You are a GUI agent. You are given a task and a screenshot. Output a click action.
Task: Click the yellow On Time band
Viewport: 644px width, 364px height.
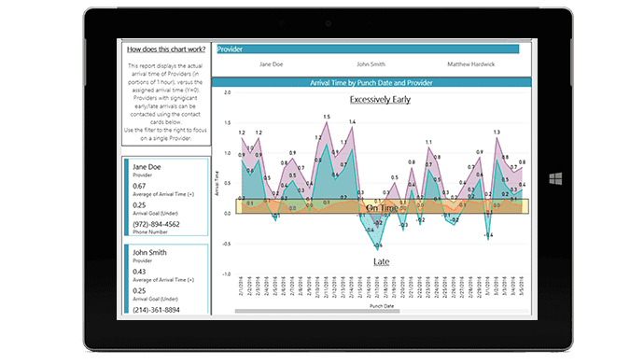pos(382,206)
